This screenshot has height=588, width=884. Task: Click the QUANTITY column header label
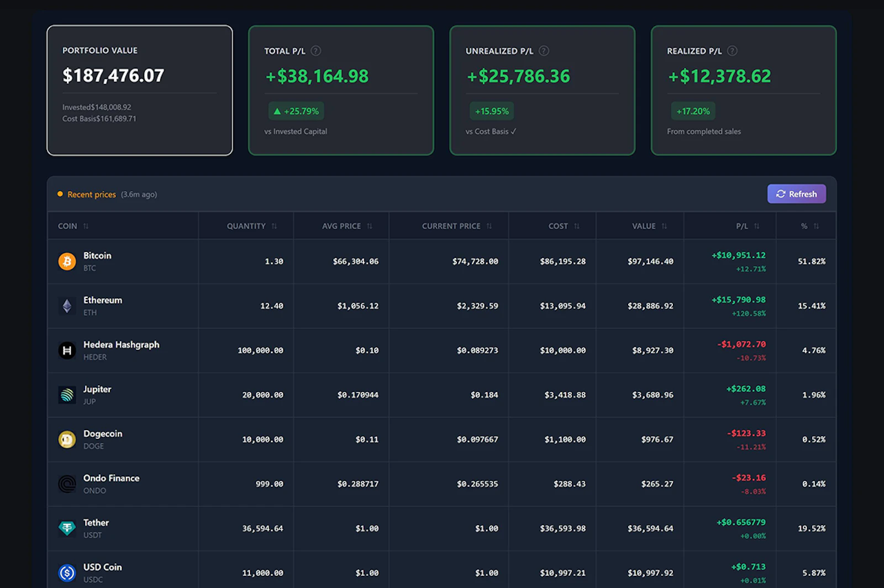tap(246, 226)
